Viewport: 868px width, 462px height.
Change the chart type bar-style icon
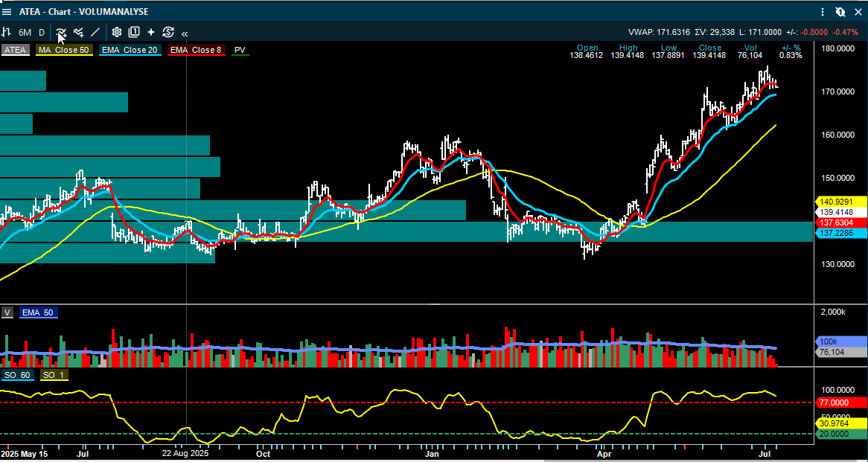pos(6,33)
